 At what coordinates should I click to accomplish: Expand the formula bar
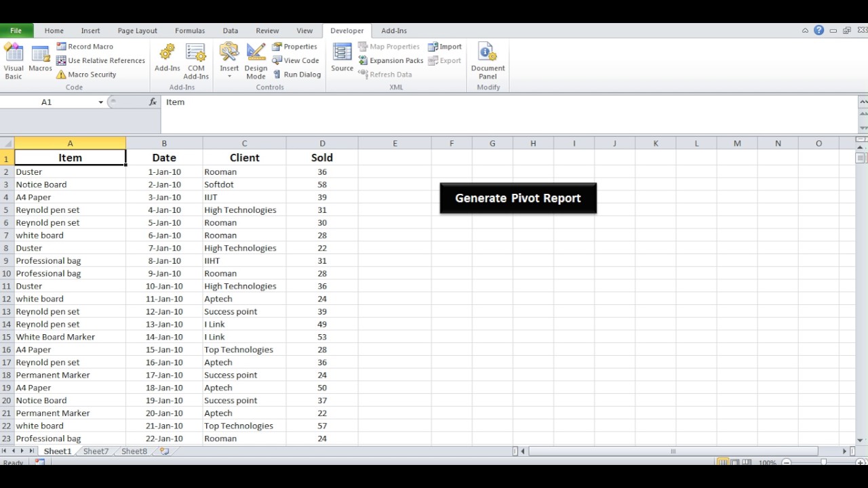(863, 102)
